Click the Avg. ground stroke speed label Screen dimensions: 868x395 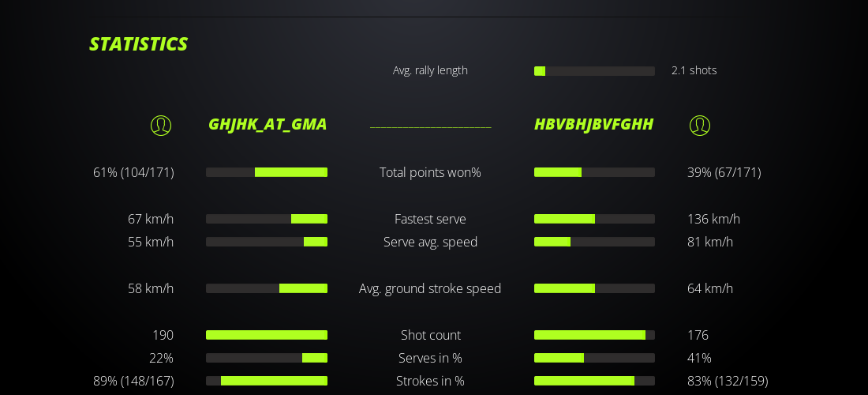pos(430,288)
